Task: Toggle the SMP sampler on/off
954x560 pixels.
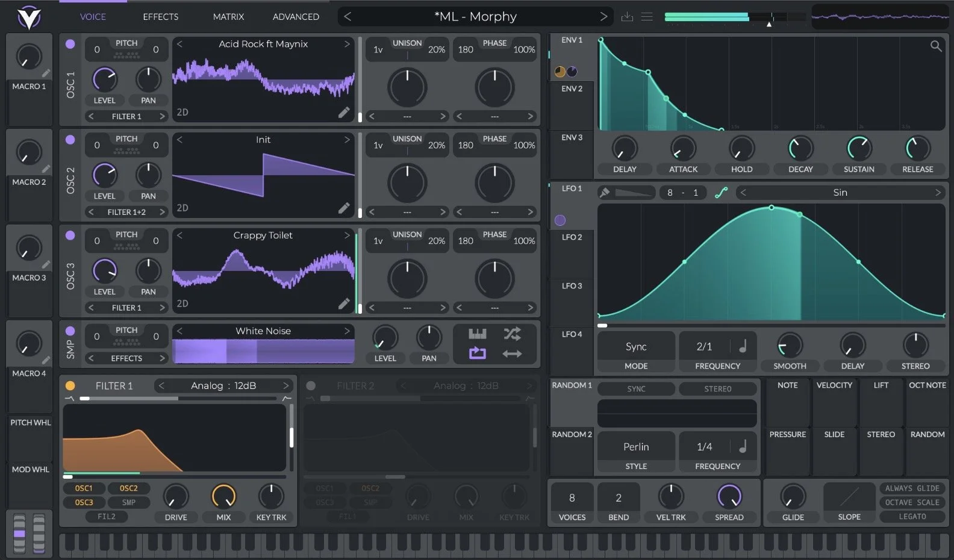Action: point(70,331)
